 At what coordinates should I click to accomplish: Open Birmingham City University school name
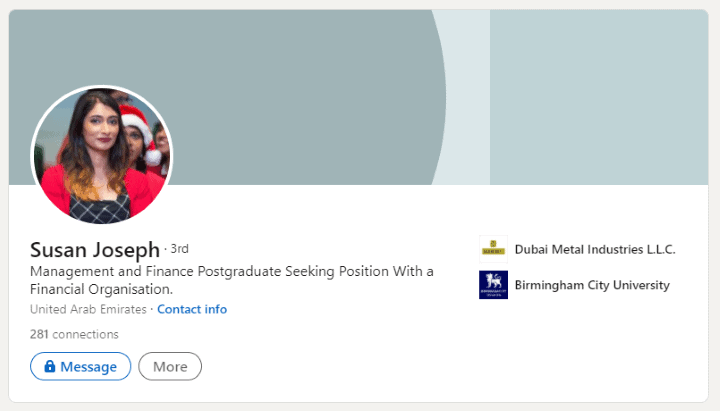pyautogui.click(x=592, y=285)
